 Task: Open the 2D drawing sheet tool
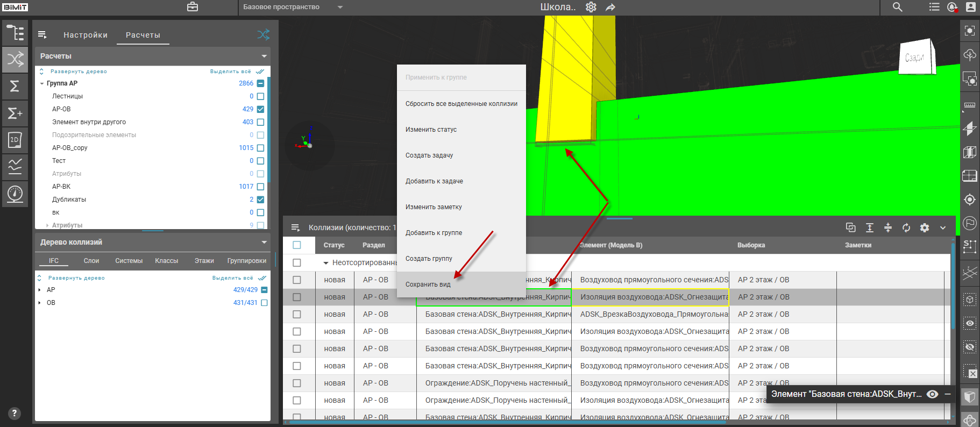(15, 140)
